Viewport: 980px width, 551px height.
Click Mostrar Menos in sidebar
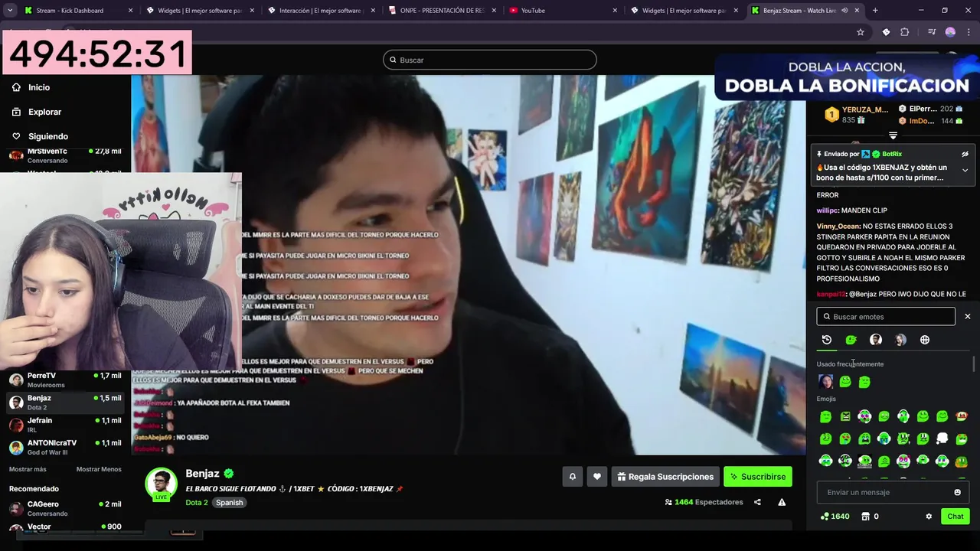[99, 469]
